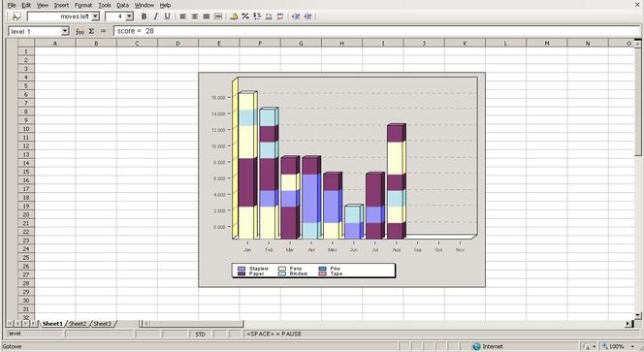Open the level 1 name box dropdown
Viewport: 644px width, 352px height.
[x=65, y=31]
